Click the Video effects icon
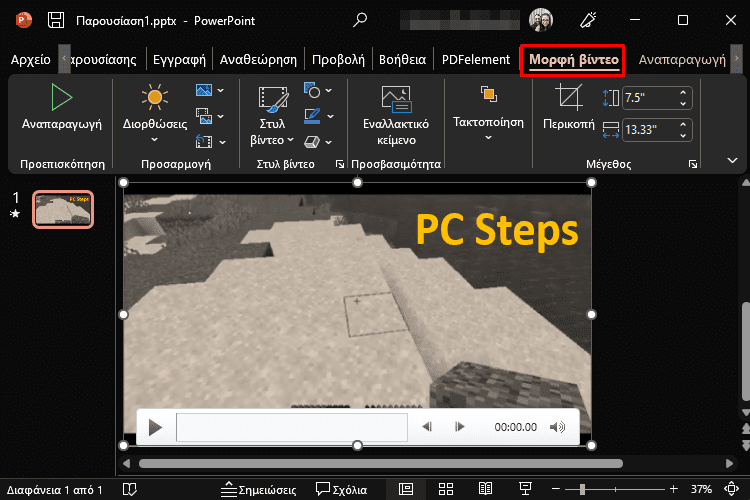 click(x=312, y=142)
